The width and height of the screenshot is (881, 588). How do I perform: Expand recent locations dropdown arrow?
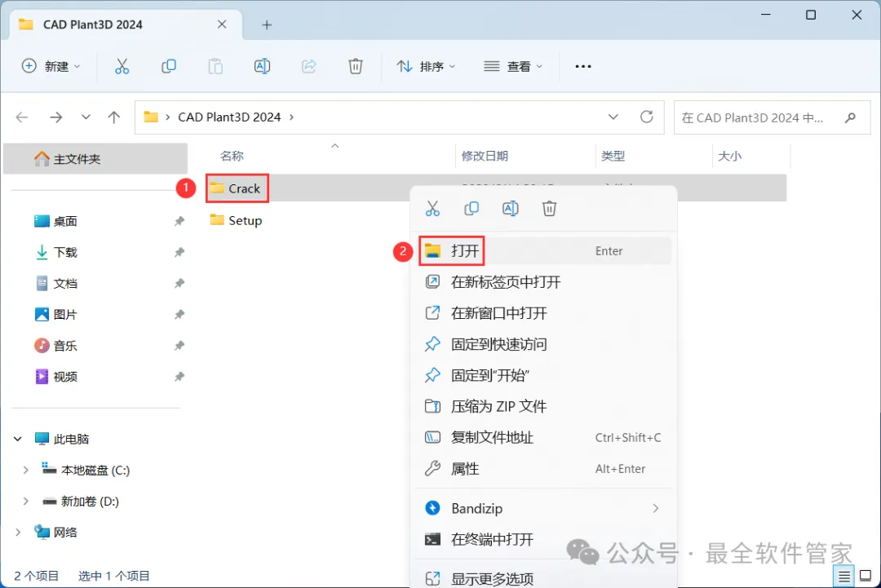coord(86,117)
